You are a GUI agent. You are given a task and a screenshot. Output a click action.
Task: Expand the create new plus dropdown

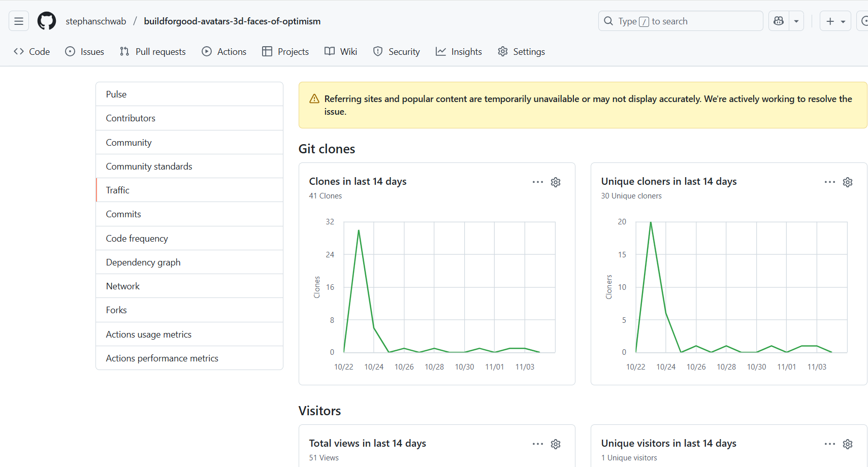pyautogui.click(x=835, y=21)
